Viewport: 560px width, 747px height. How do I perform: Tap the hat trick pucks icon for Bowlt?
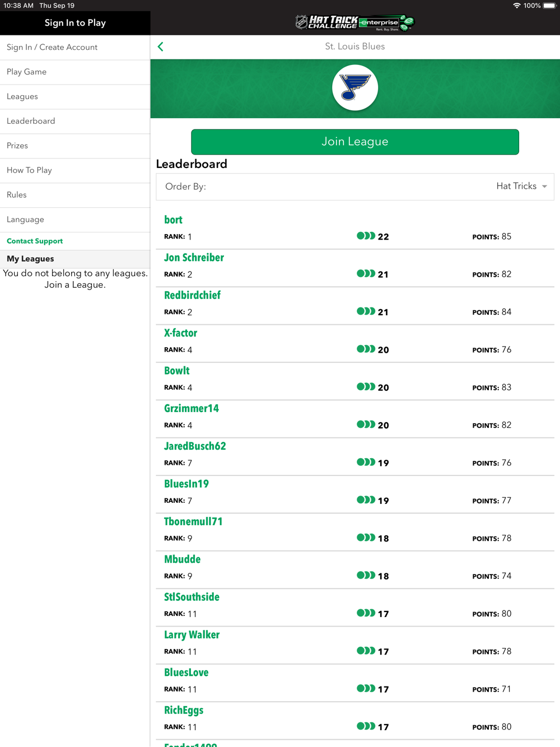click(366, 387)
